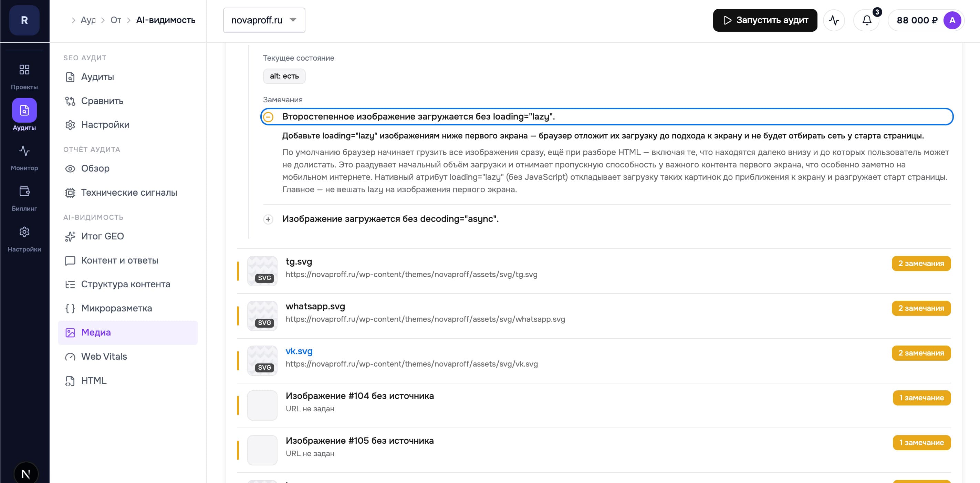980x483 pixels.
Task: Open notifications bell with 3 badge
Action: pos(867,20)
